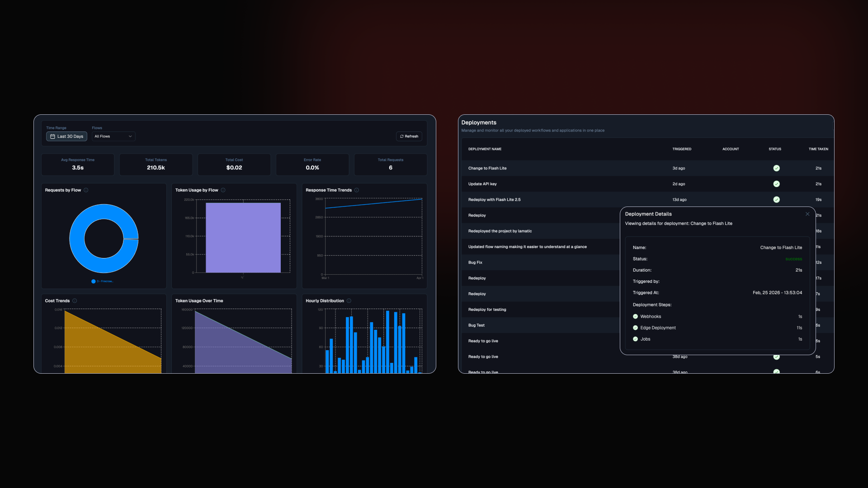Open the Redeploy with Flash Lite 2.5 deployment row

pos(494,200)
